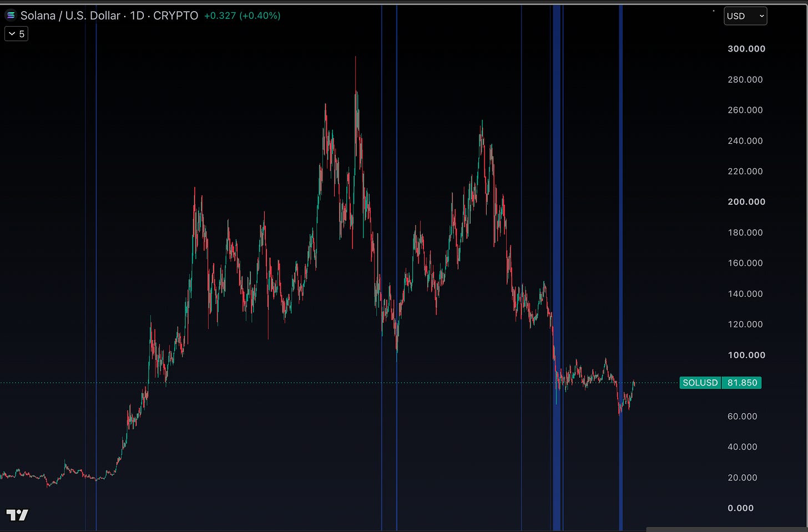Click the 120.000 price axis label

745,325
